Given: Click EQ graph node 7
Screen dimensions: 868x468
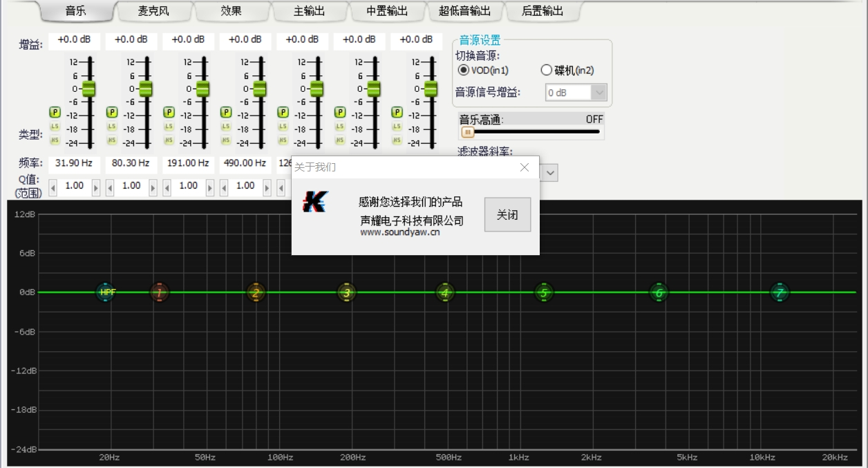Looking at the screenshot, I should pyautogui.click(x=780, y=292).
